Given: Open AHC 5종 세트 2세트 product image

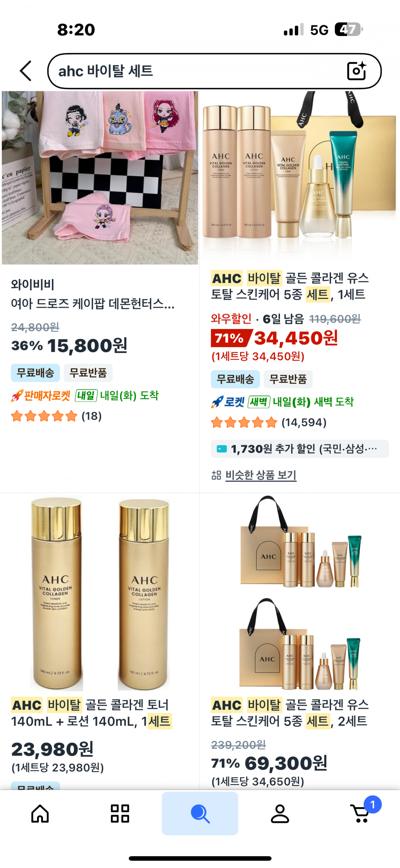Looking at the screenshot, I should pos(299,593).
